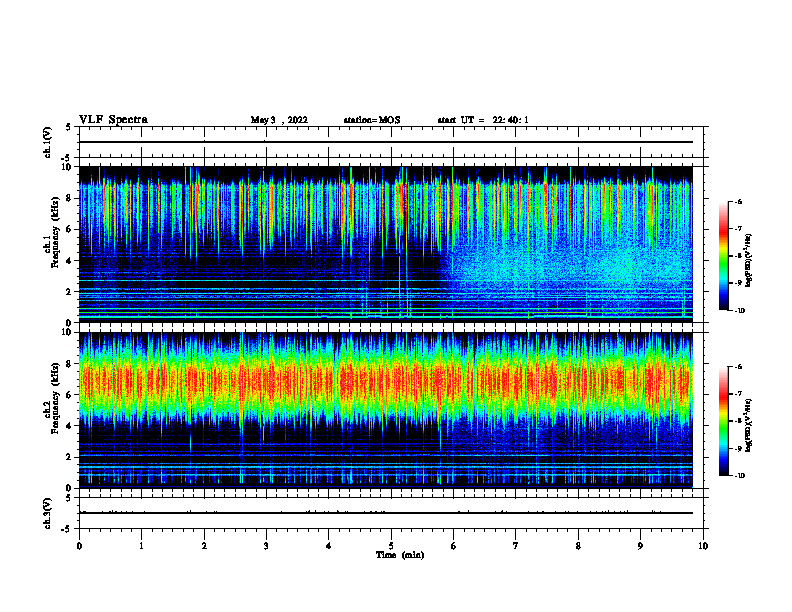Click time tick label "2"
792x612 pixels.
click(x=204, y=546)
